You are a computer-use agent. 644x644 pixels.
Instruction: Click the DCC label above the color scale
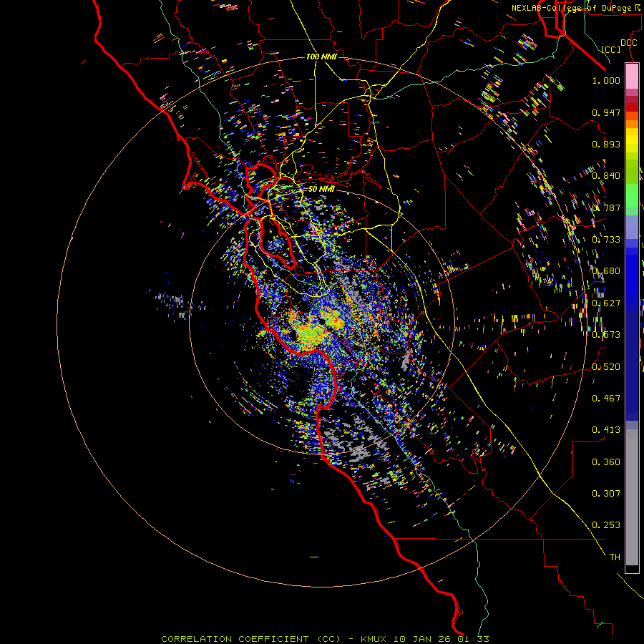[x=628, y=43]
